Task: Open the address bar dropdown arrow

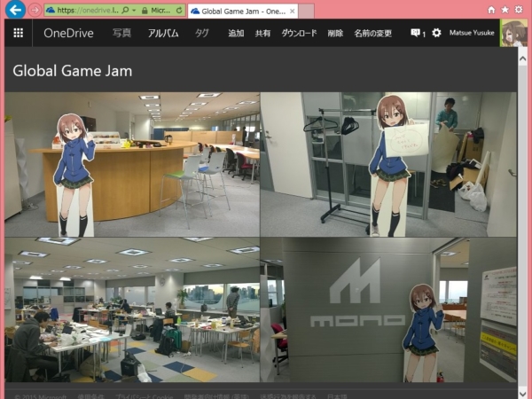Action: [x=134, y=11]
